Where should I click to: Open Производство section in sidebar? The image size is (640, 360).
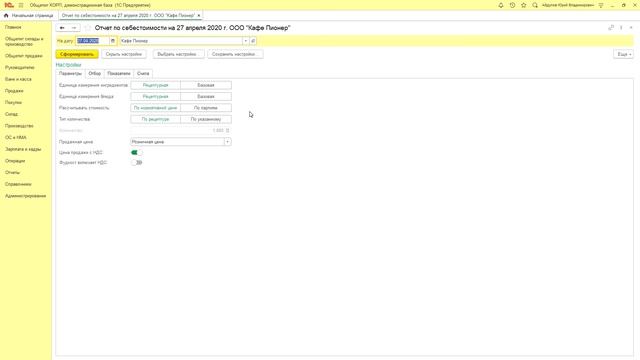click(x=19, y=126)
